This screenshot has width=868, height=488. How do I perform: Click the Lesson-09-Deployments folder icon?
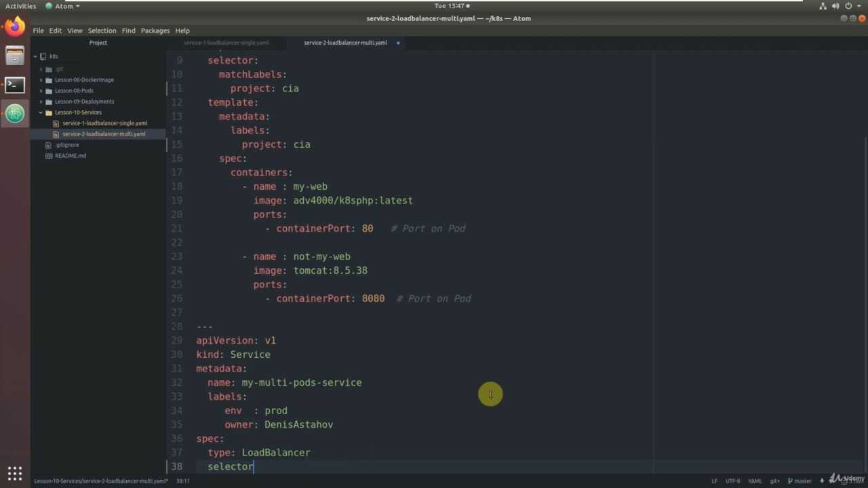pyautogui.click(x=49, y=102)
